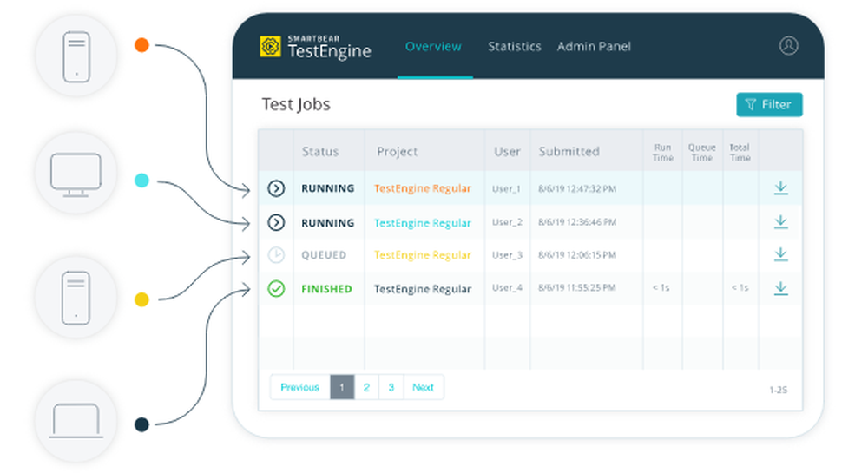Click the queued clock icon for User_3

(x=276, y=255)
